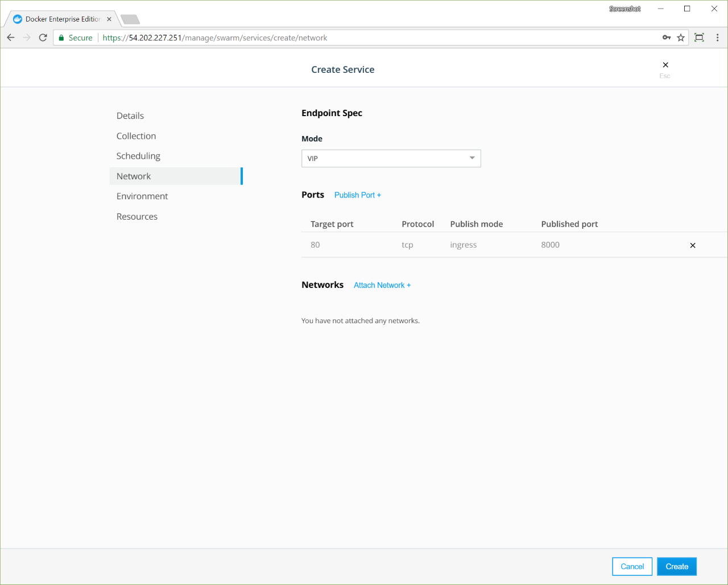Remove the port 80 mapping row

(692, 245)
